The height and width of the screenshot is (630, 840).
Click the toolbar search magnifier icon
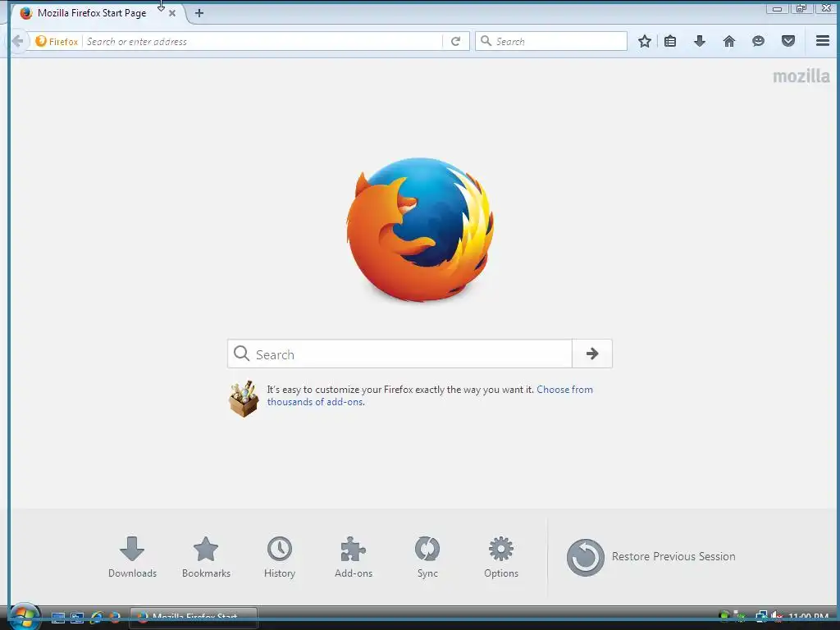pyautogui.click(x=486, y=41)
